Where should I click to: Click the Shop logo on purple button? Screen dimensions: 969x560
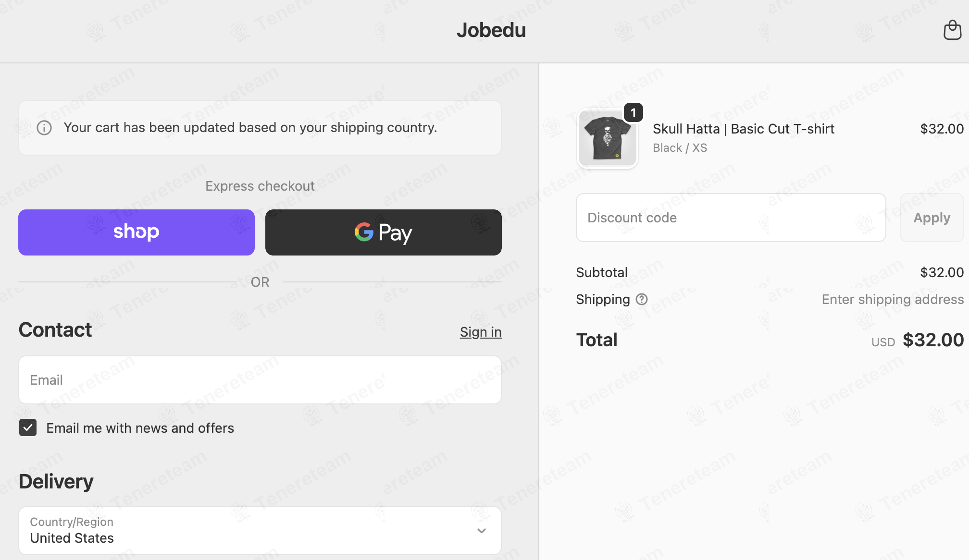click(x=137, y=232)
